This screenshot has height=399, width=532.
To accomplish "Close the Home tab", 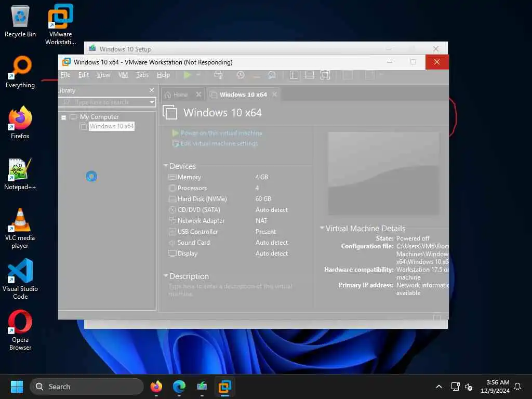I will (x=199, y=95).
